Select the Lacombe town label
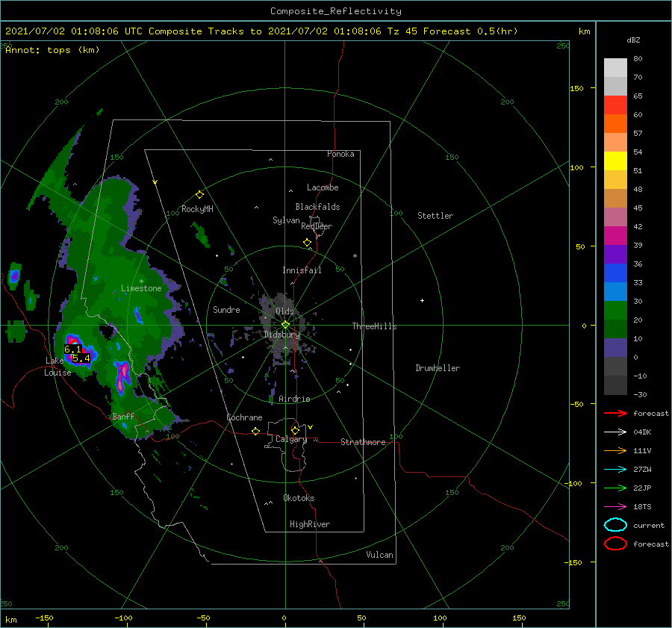This screenshot has height=628, width=672. pos(323,187)
